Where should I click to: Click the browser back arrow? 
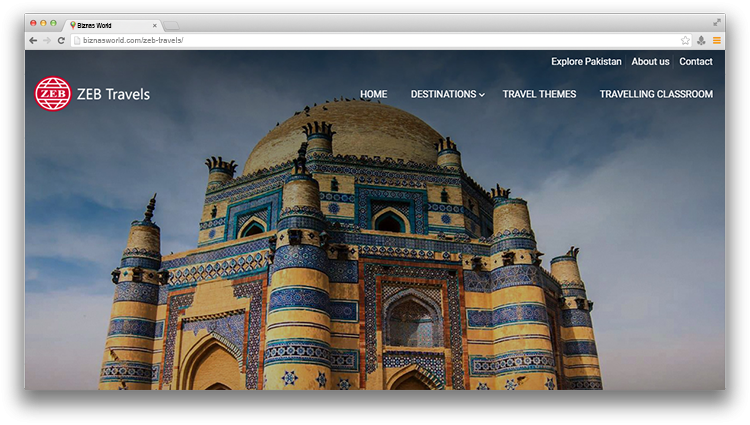click(33, 40)
